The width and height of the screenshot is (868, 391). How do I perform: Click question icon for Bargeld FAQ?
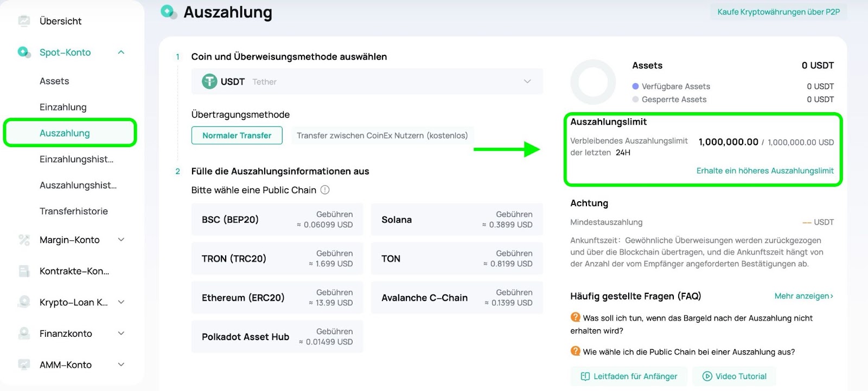click(x=576, y=317)
